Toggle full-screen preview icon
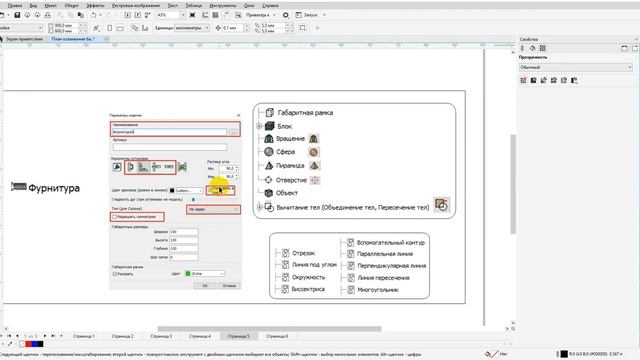Viewport: 640px width, 360px height. (192, 15)
